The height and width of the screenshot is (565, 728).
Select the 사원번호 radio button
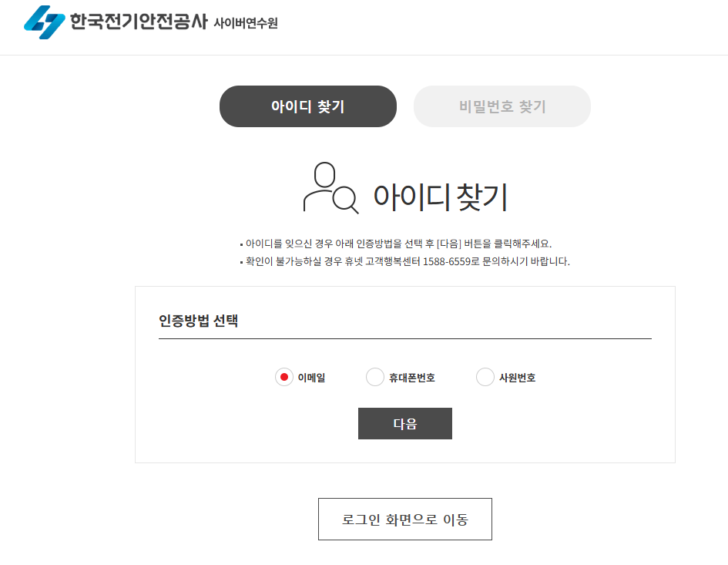click(x=485, y=377)
